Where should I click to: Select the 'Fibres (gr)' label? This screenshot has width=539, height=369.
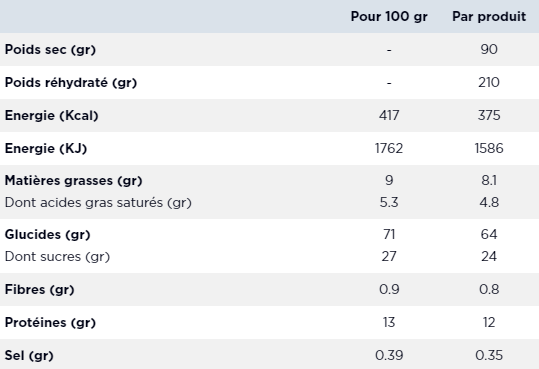click(40, 290)
